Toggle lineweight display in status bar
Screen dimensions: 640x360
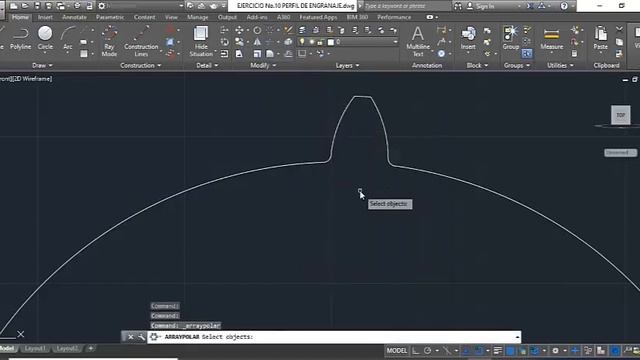(x=498, y=351)
